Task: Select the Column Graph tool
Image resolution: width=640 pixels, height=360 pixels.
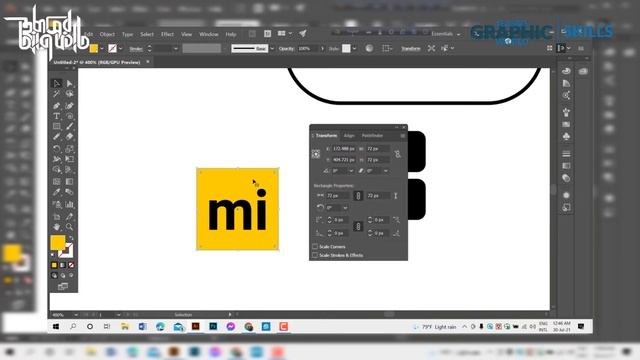Action: point(69,204)
